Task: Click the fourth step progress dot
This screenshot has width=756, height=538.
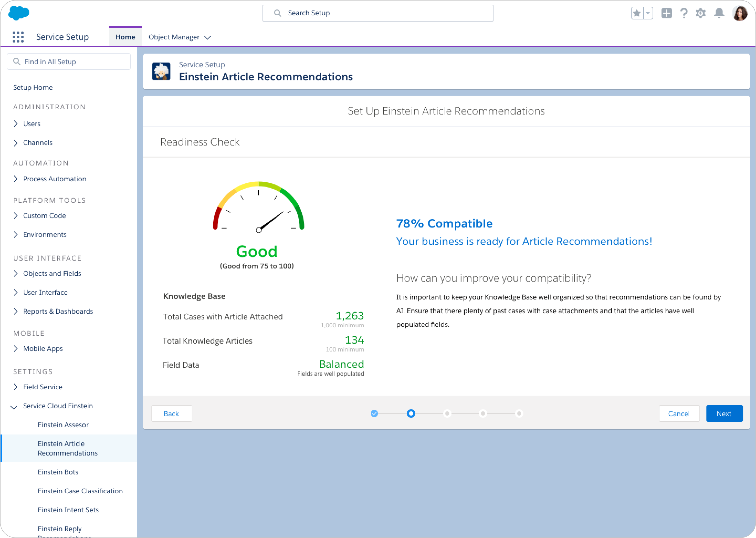Action: click(x=483, y=413)
